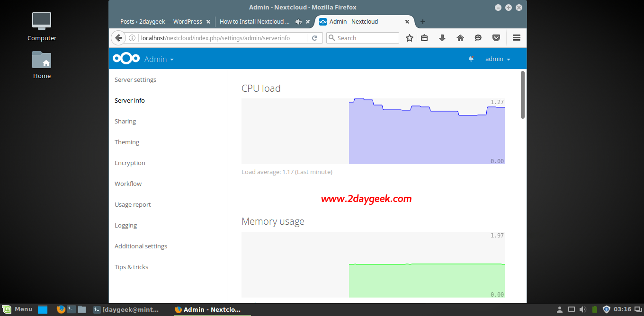Viewport: 644px width, 316px height.
Task: Bookmark this page with the star icon
Action: (x=410, y=38)
